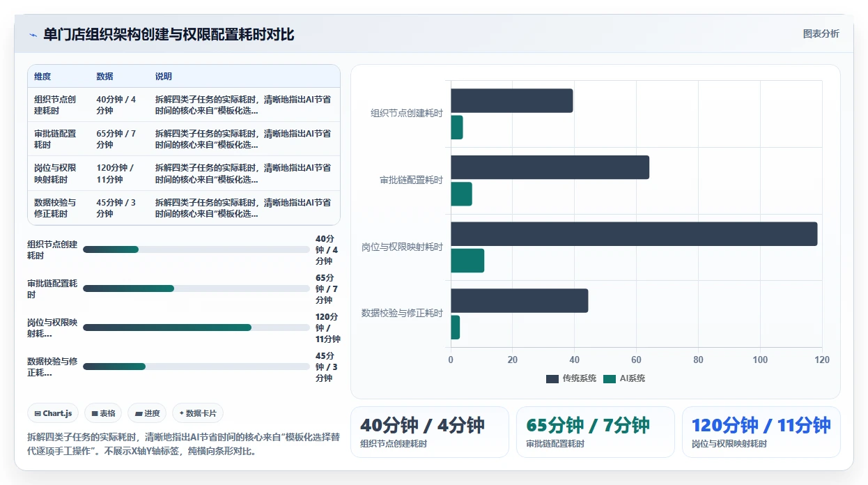Click the description paragraph below the tag chips
The height and width of the screenshot is (485, 868).
(183, 444)
